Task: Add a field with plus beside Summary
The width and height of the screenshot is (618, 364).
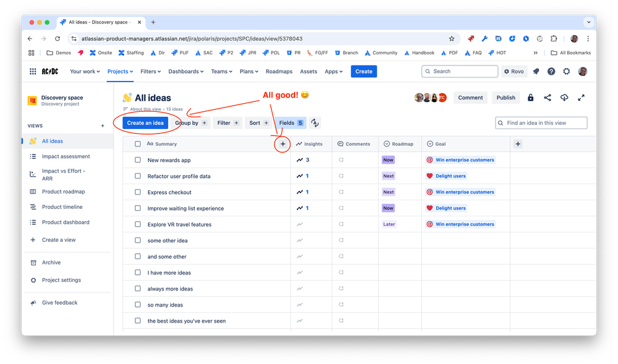Action: (283, 144)
